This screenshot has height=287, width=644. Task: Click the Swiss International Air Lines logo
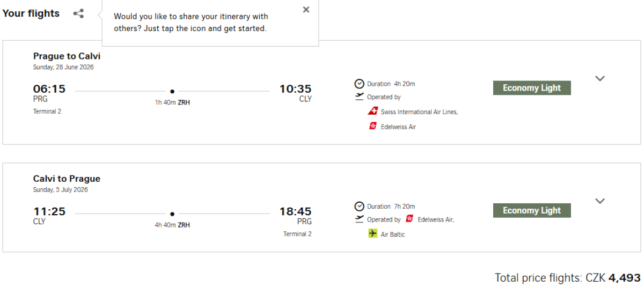pyautogui.click(x=373, y=112)
